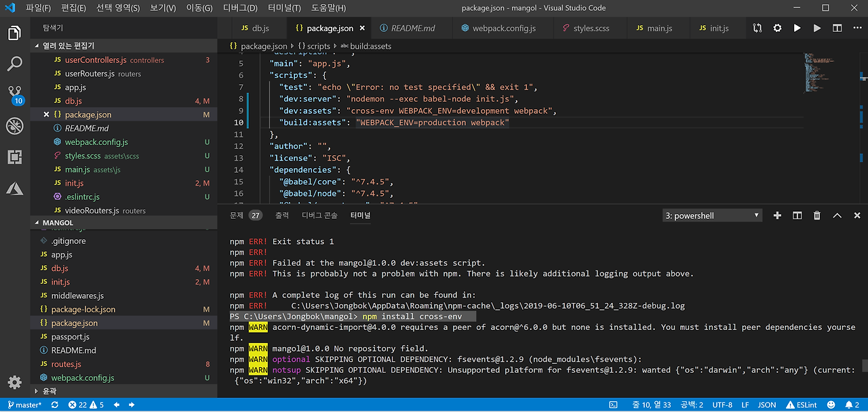The width and height of the screenshot is (868, 412).
Task: Create a new terminal with plus icon
Action: [x=777, y=215]
